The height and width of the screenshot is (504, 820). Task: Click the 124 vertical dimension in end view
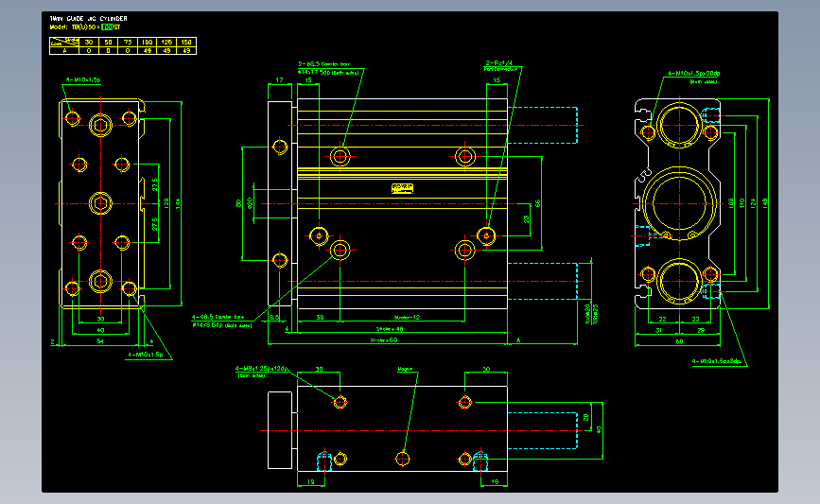(753, 203)
